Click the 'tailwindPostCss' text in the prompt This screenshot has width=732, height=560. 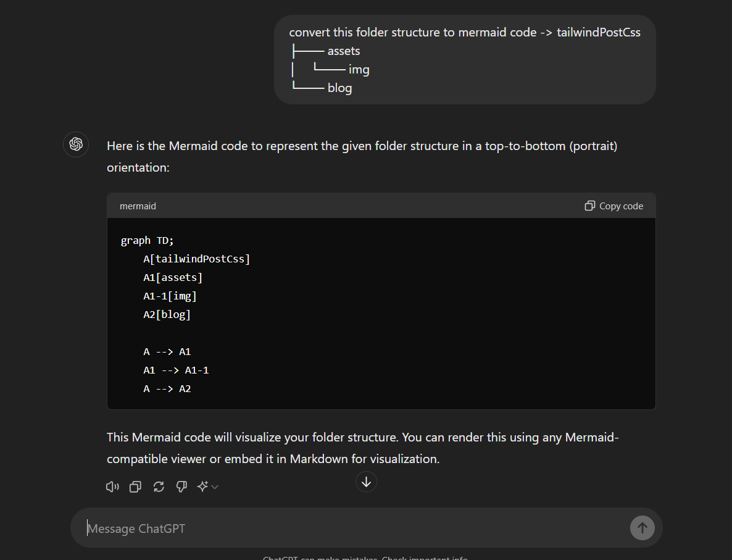(598, 32)
